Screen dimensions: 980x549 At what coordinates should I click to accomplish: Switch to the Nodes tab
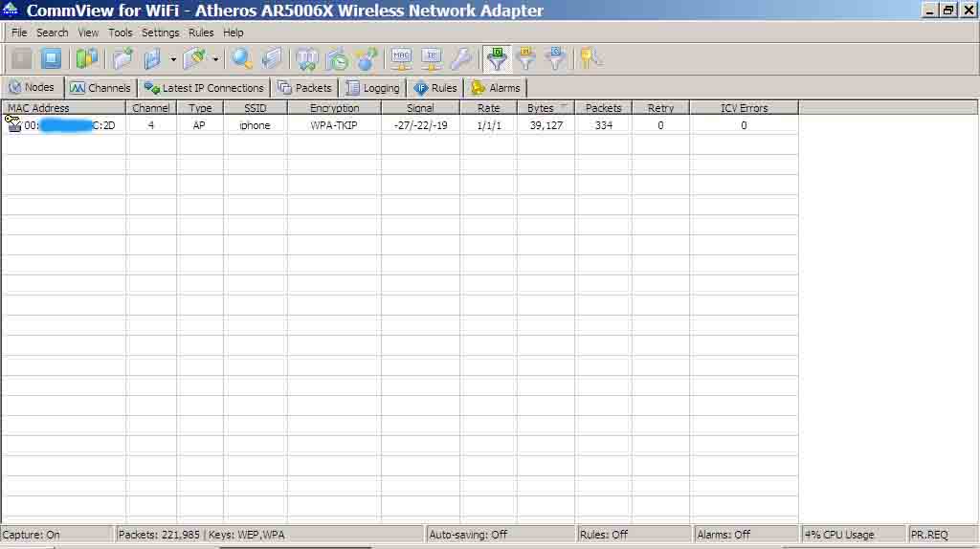[33, 87]
